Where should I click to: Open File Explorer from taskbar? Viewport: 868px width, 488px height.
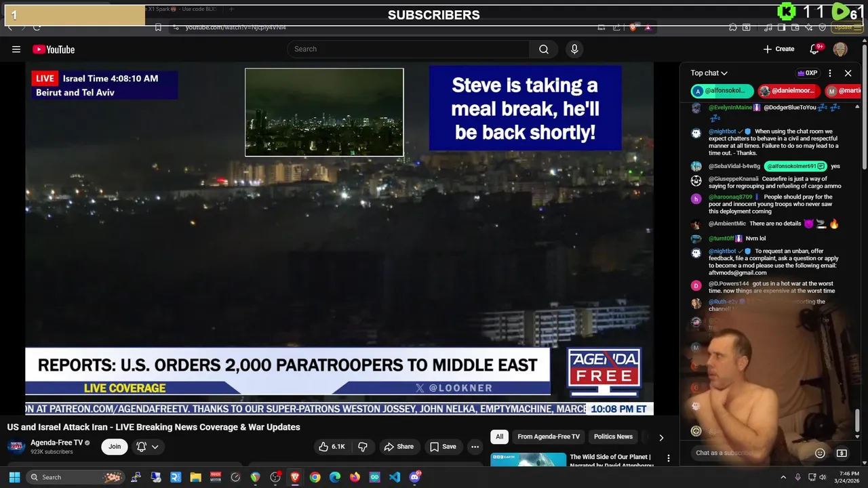coord(195,477)
